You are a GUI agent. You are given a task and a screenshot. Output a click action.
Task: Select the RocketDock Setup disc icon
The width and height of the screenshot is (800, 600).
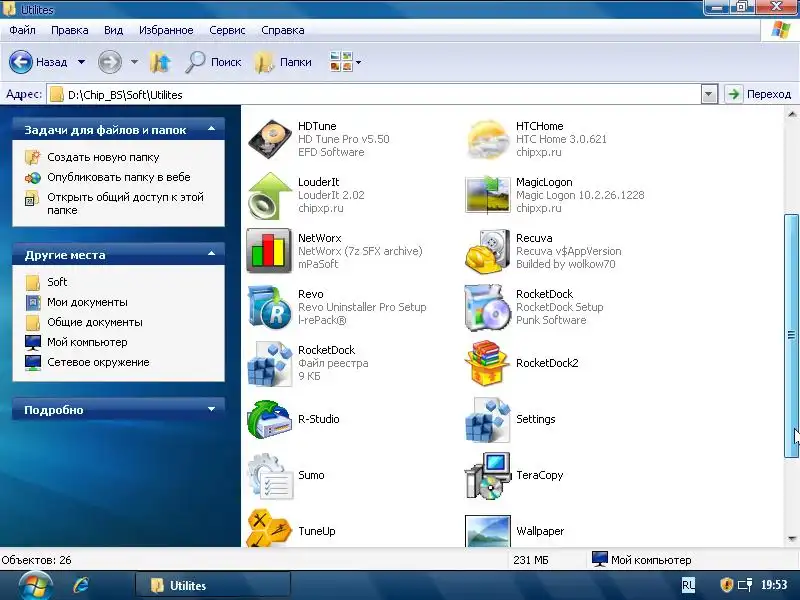[x=487, y=307]
